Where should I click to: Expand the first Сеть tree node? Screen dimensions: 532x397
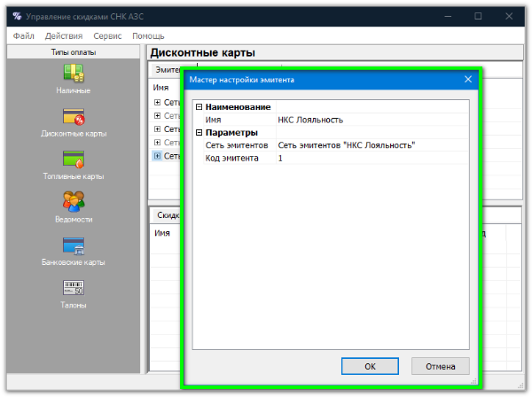coord(157,103)
